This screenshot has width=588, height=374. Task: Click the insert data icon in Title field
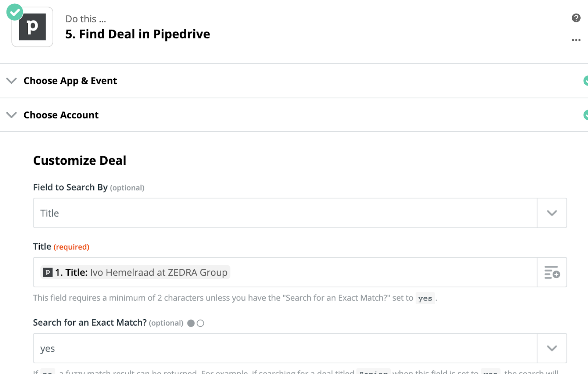tap(552, 272)
